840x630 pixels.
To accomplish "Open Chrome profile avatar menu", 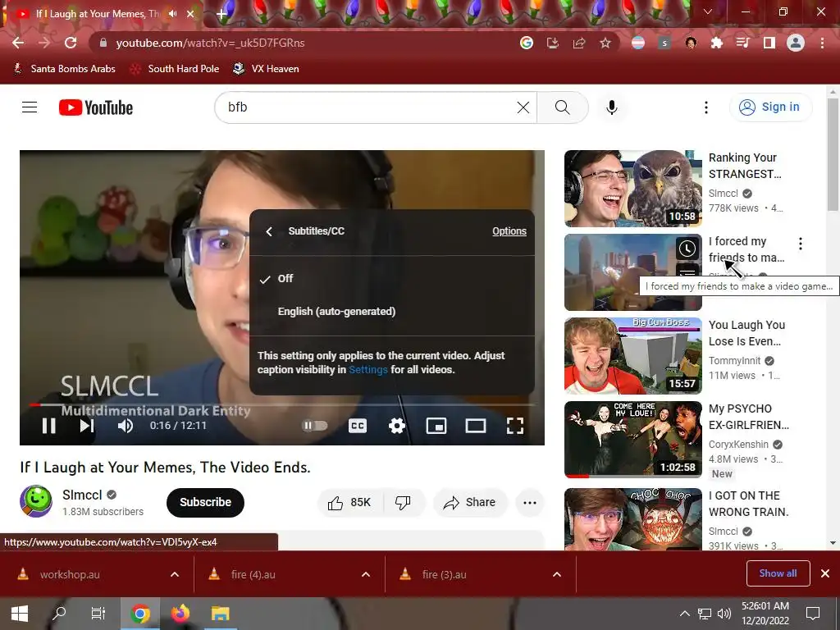I will 796,43.
